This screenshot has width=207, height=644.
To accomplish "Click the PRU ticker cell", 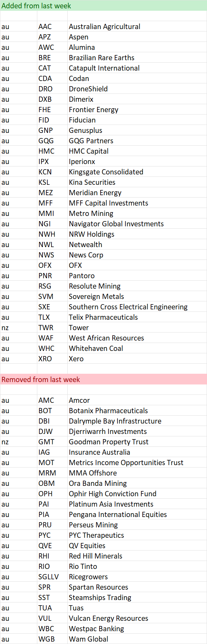I will click(x=52, y=525).
